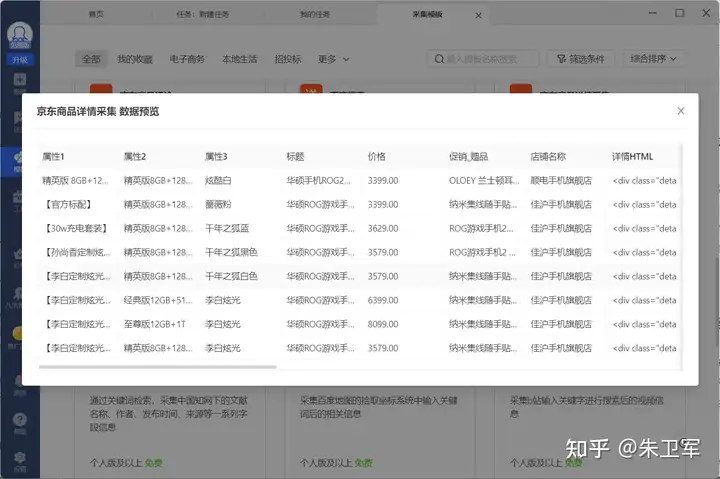Select 3399.00 in the 炫酷白 row
Image resolution: width=720 pixels, height=479 pixels.
click(x=383, y=180)
